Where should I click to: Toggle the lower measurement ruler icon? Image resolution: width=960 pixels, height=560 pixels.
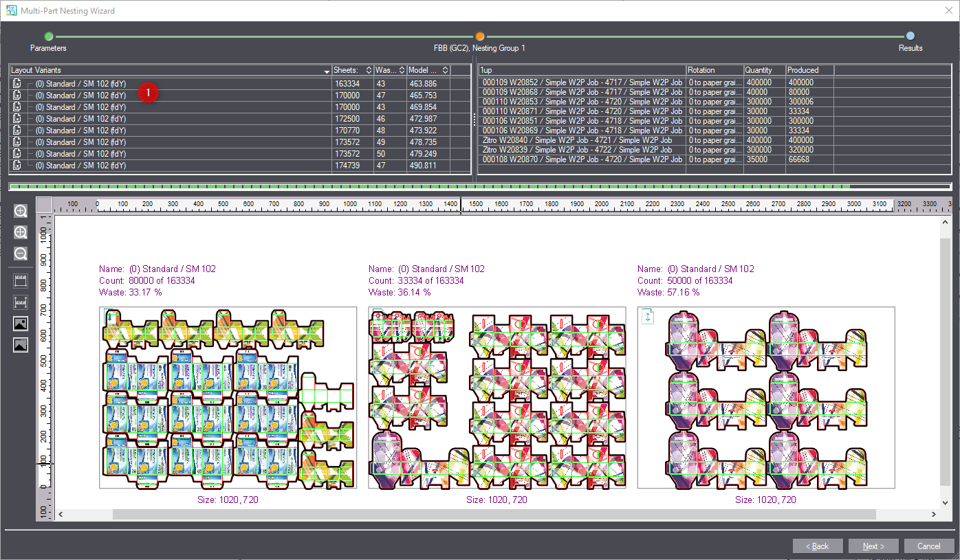pyautogui.click(x=21, y=302)
